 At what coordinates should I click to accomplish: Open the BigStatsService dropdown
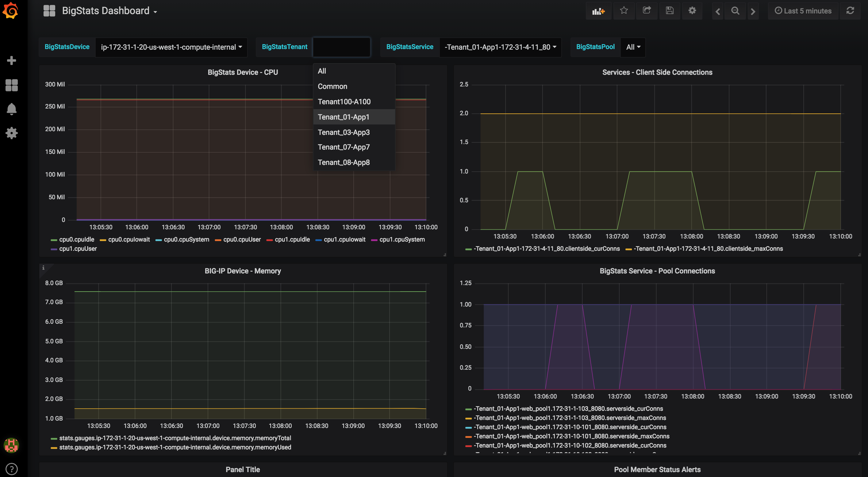coord(500,47)
